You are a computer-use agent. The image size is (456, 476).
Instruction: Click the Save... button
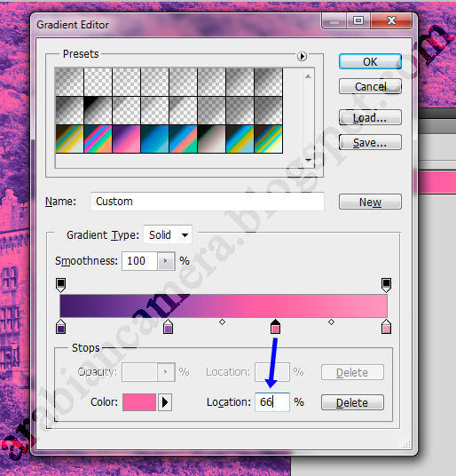(x=370, y=142)
